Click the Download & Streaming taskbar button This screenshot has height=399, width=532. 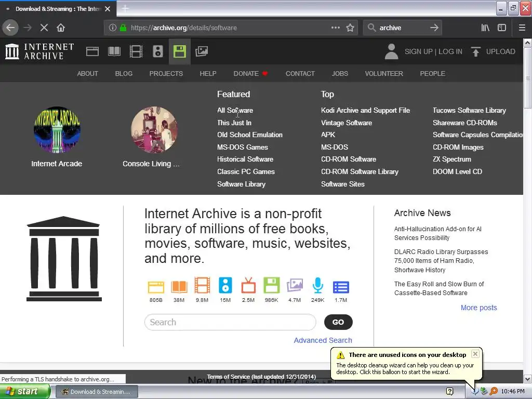[x=97, y=392]
